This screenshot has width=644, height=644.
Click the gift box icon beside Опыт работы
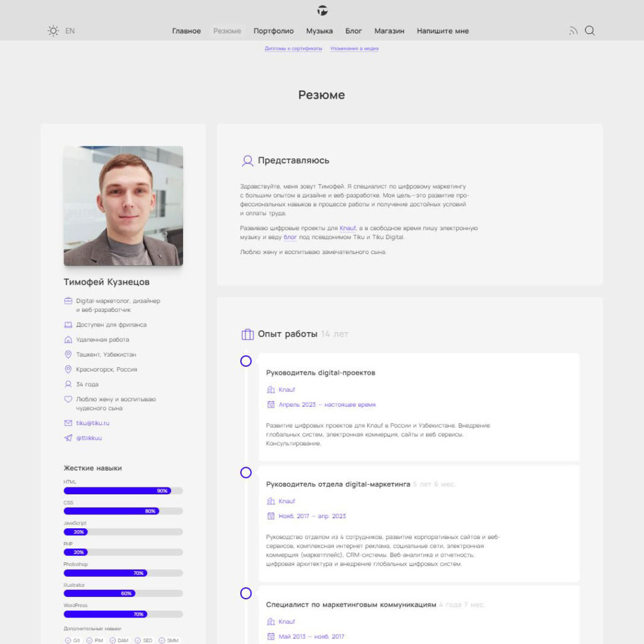[247, 334]
